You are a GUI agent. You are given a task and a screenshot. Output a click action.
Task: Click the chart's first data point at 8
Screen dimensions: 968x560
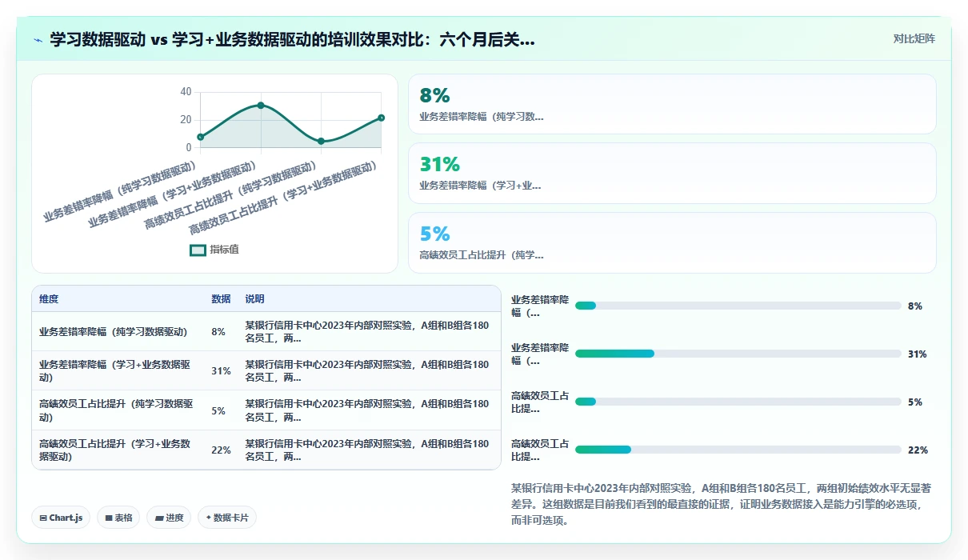[x=200, y=137]
